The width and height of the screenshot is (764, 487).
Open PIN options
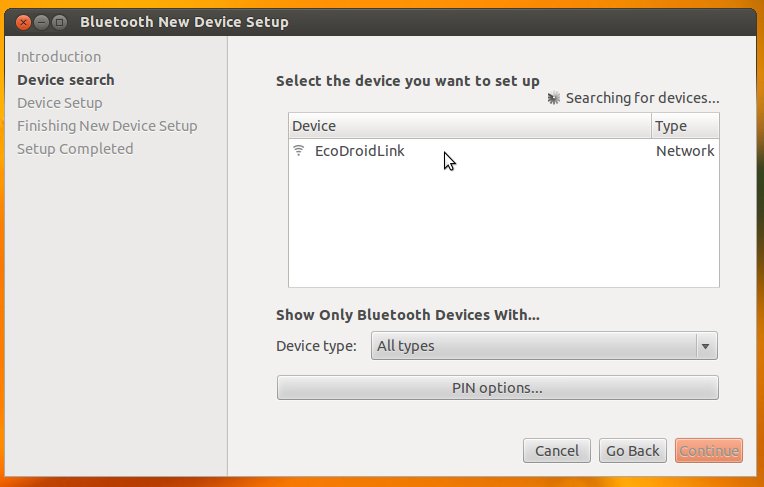click(x=497, y=387)
